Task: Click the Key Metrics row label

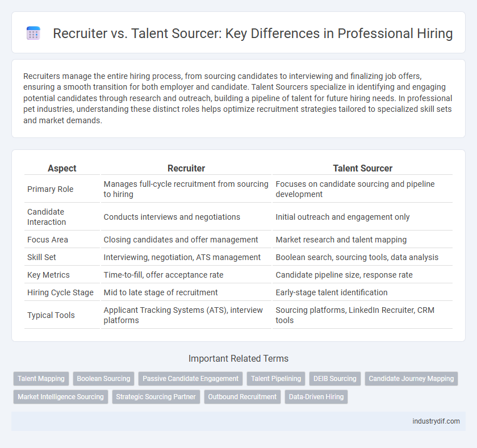Action: click(48, 275)
